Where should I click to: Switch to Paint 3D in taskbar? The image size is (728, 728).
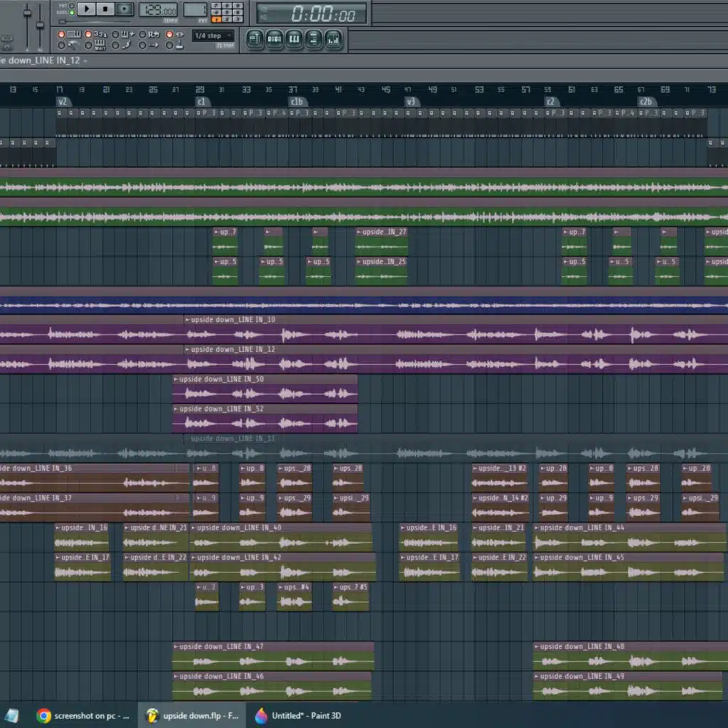tap(299, 715)
